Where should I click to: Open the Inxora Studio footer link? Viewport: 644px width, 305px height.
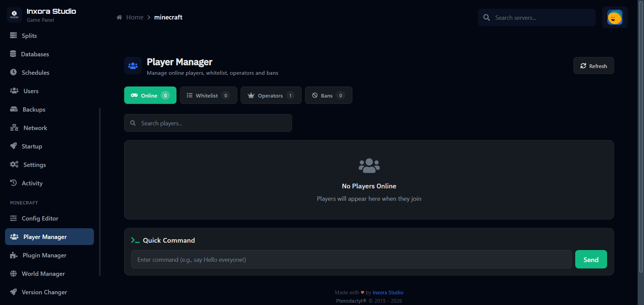point(388,292)
